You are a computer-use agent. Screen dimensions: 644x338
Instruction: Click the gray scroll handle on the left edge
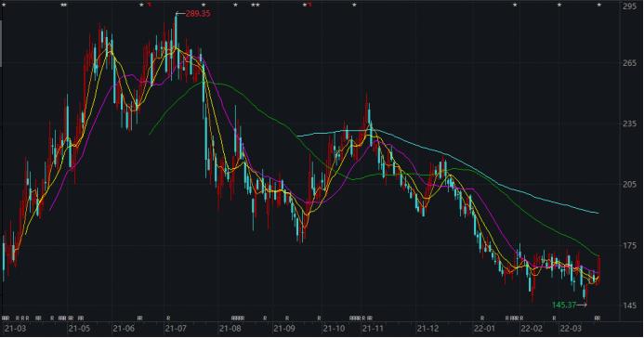point(1,43)
